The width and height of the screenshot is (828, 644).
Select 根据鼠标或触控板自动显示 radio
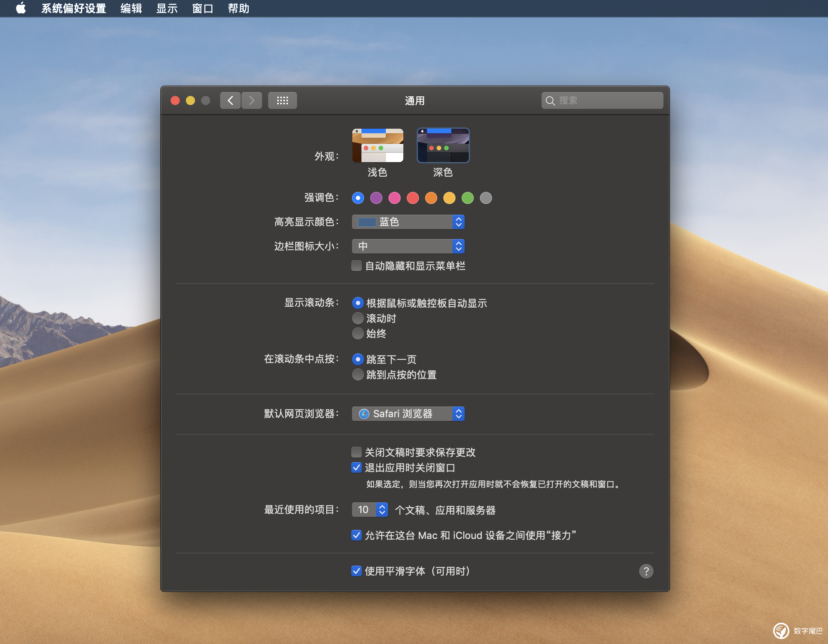click(358, 303)
